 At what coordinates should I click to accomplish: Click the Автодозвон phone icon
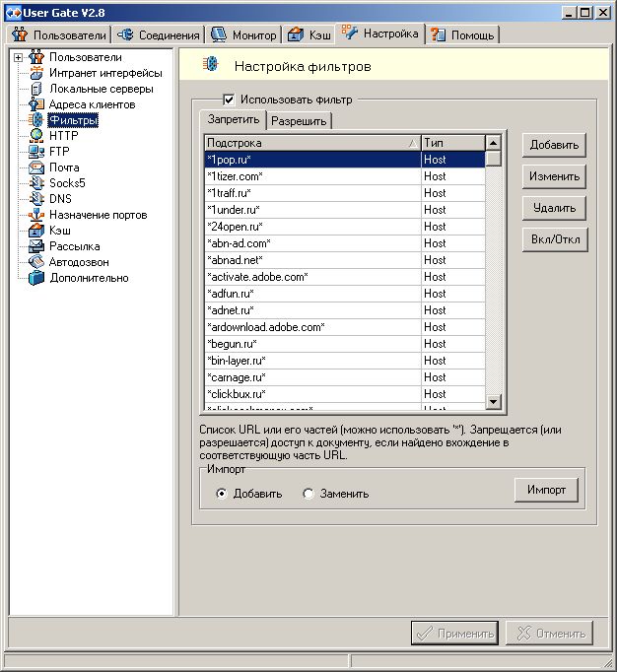(x=36, y=262)
